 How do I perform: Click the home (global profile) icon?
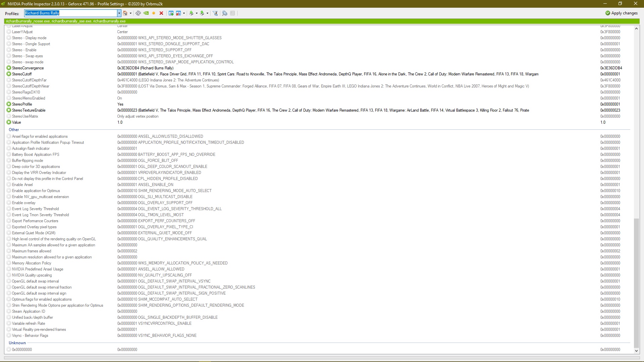[x=125, y=13]
